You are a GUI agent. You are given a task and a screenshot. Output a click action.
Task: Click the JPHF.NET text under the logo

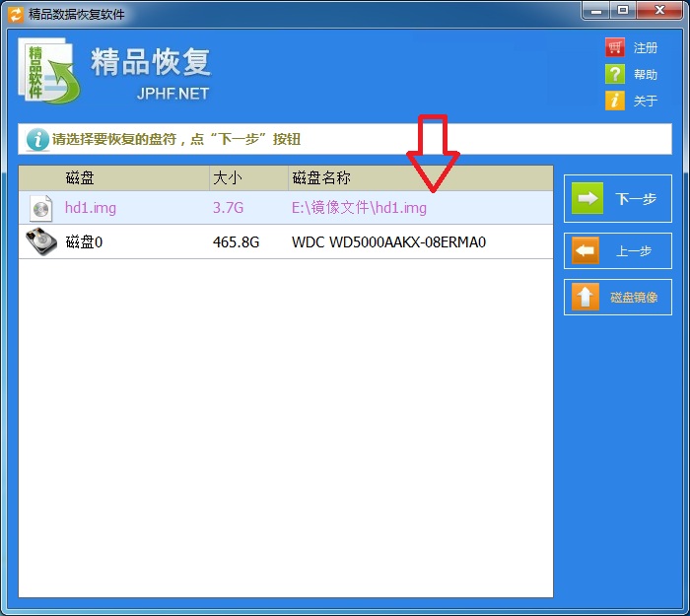(172, 94)
